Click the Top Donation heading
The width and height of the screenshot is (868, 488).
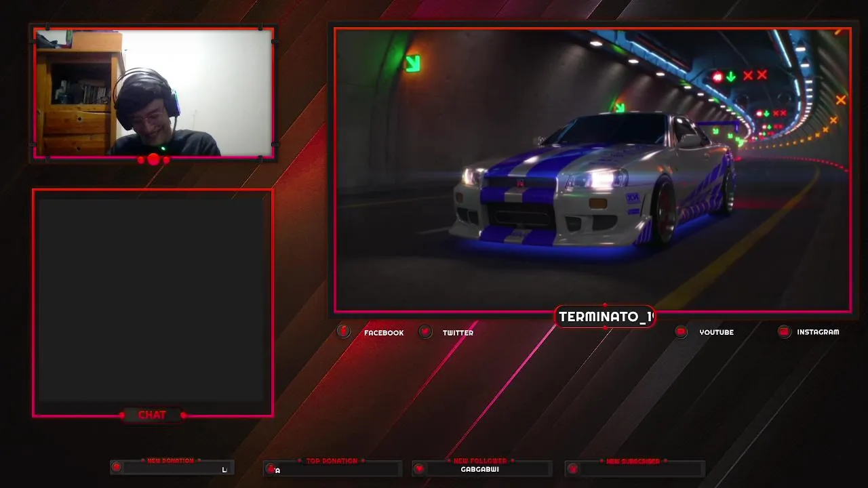(x=332, y=461)
